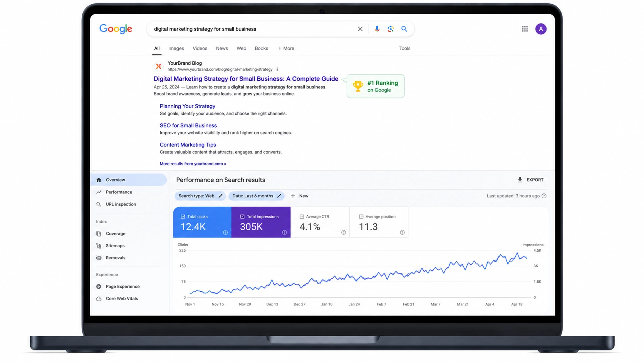Click the Core Web Vitals gauge icon
This screenshot has width=644, height=362.
pyautogui.click(x=99, y=299)
